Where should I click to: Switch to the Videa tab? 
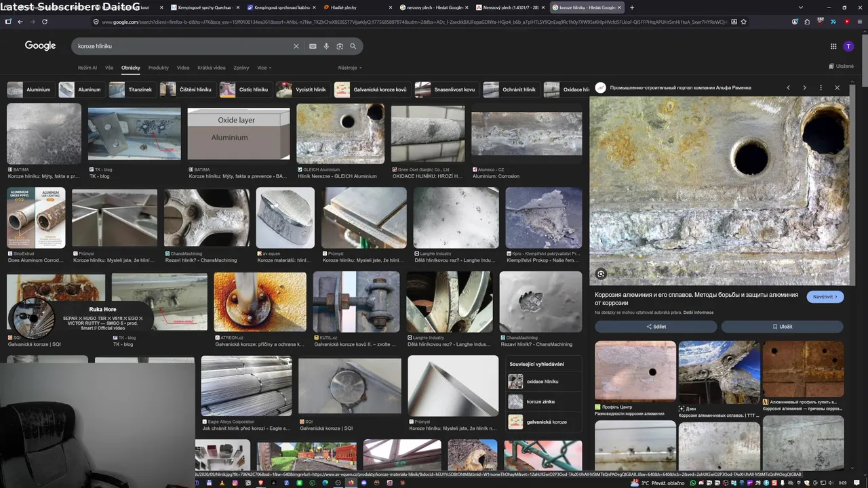[183, 68]
